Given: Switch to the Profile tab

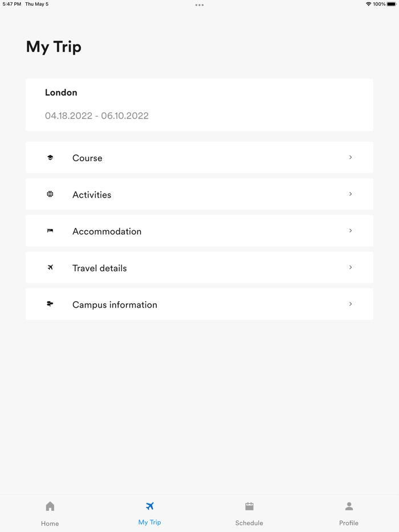Looking at the screenshot, I should [348, 513].
